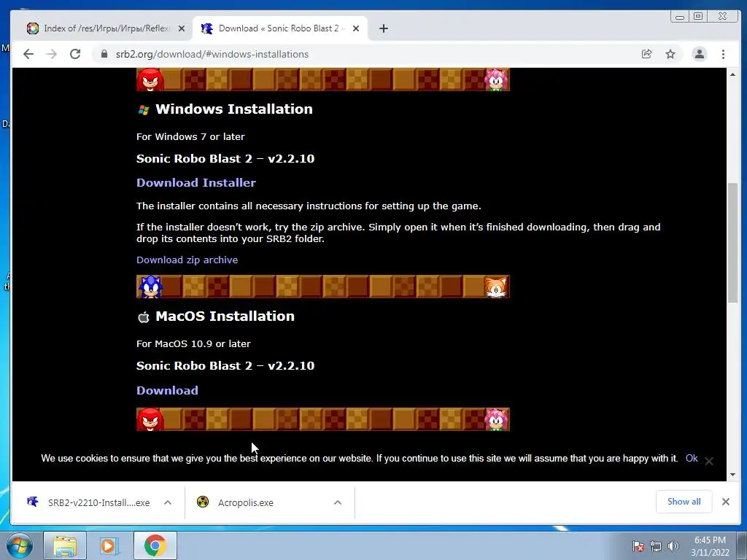Click the bottom Knuckles icon below MacOS Download
The image size is (747, 560).
[x=150, y=419]
